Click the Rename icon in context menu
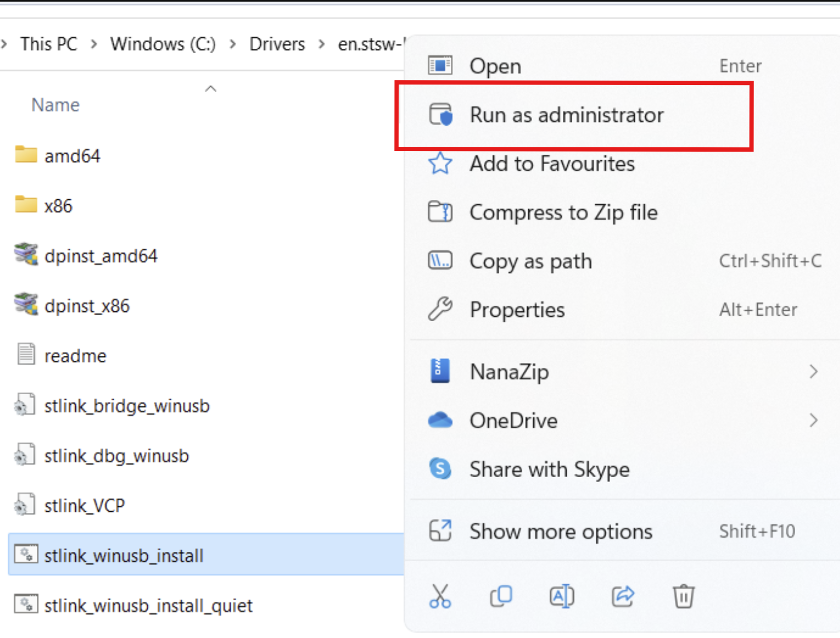Viewport: 840px width, 638px height. (x=562, y=596)
